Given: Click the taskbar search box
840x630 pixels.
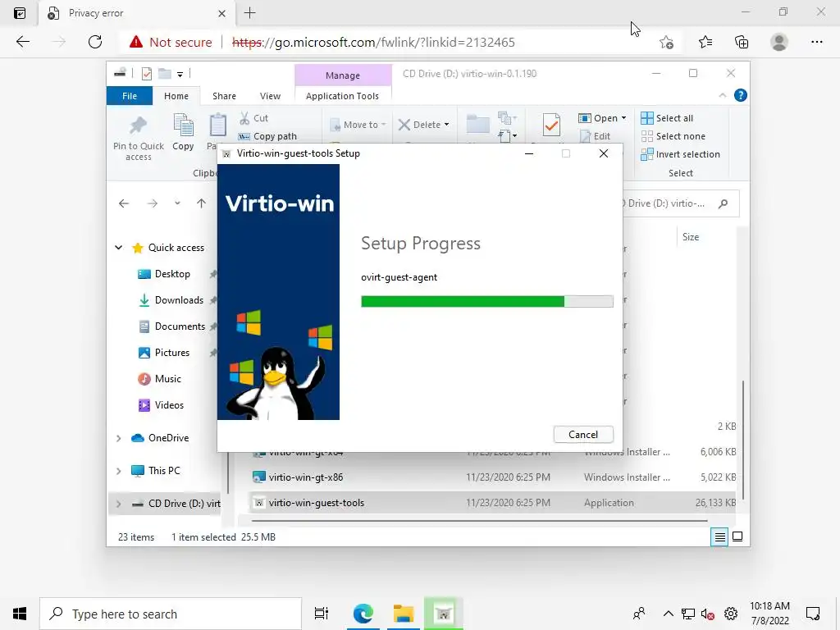Looking at the screenshot, I should point(171,614).
